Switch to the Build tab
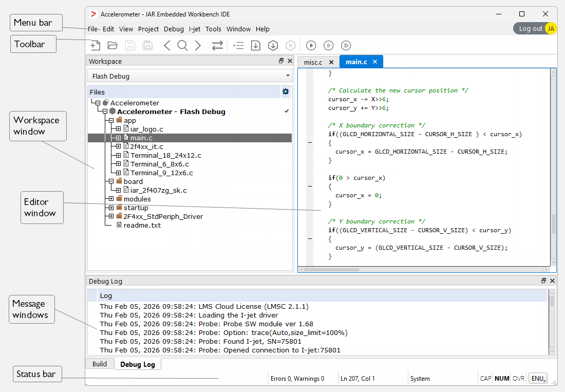Screen dimensions: 565x392 coord(100,364)
